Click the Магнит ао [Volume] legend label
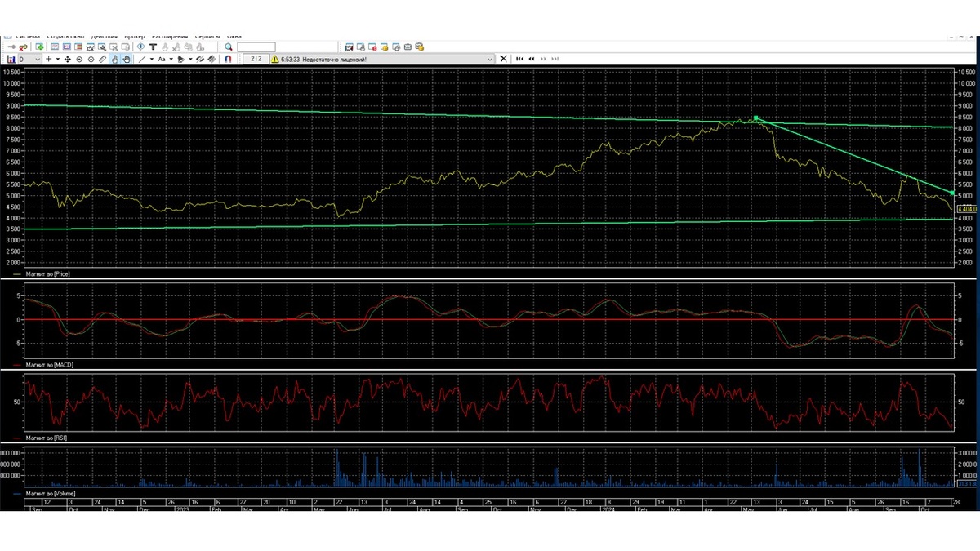Viewport: 980px width, 551px height. pyautogui.click(x=51, y=494)
